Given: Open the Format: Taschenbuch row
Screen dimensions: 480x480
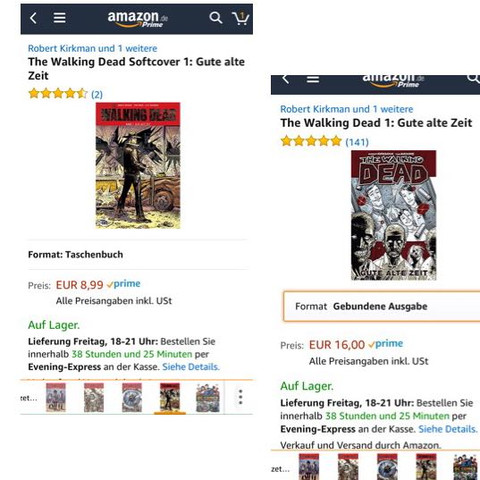Looking at the screenshot, I should click(137, 255).
